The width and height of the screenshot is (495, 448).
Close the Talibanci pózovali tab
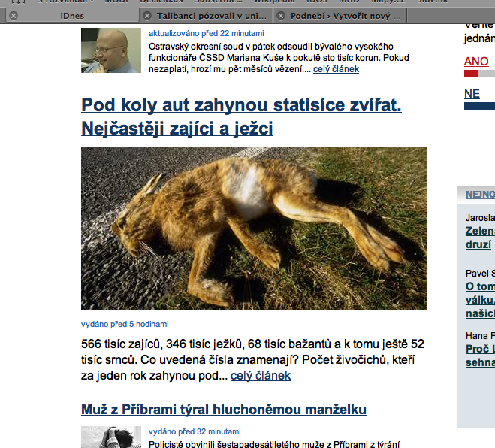(147, 16)
